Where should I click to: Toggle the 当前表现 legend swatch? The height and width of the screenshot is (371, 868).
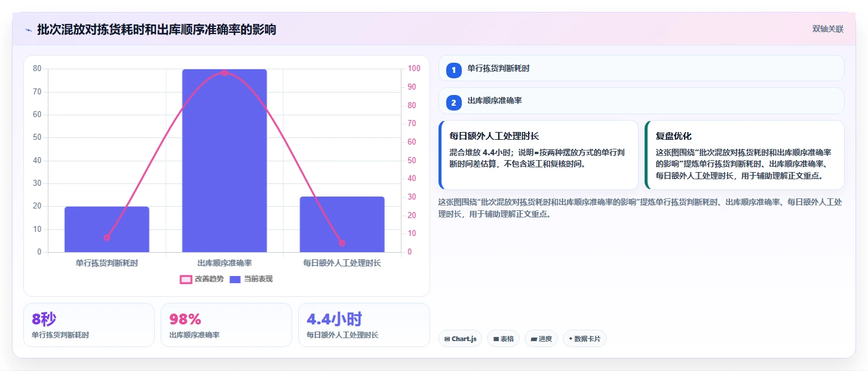235,279
